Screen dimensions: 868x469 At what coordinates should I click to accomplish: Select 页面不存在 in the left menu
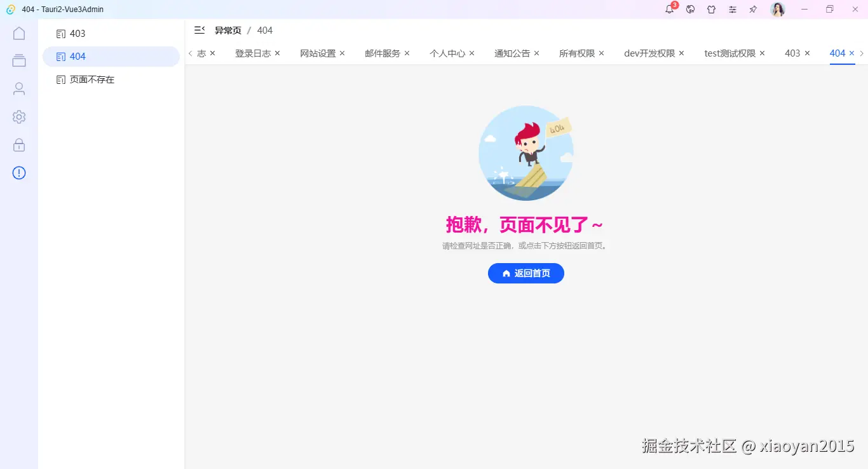tap(93, 79)
